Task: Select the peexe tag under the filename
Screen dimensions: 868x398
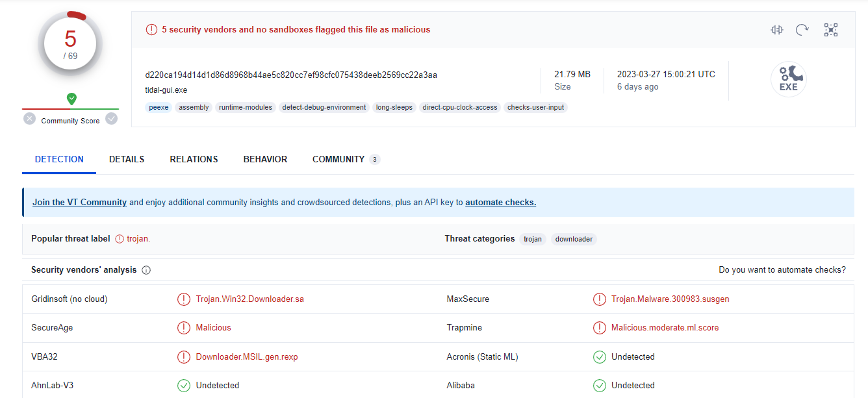Action: coord(159,107)
